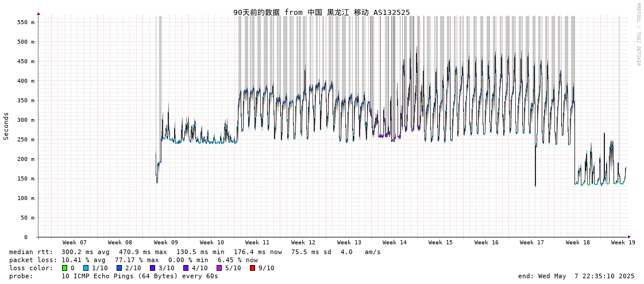Screen dimensions: 644x284
Task: Click the 'Week 11' x-axis label
Action: pos(257,243)
